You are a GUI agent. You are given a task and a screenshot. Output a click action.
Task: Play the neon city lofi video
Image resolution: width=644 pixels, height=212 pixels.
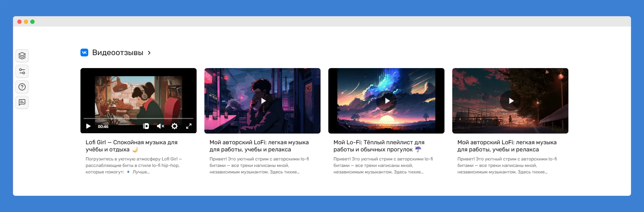tap(263, 101)
